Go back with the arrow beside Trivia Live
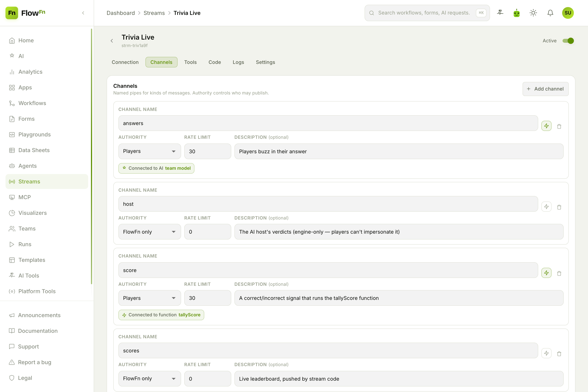The height and width of the screenshot is (392, 588). (112, 41)
